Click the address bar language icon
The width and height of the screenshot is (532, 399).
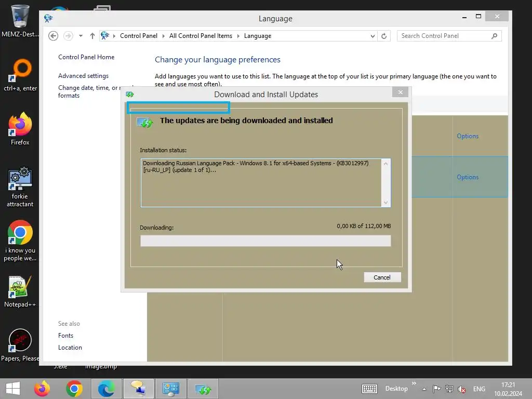105,35
